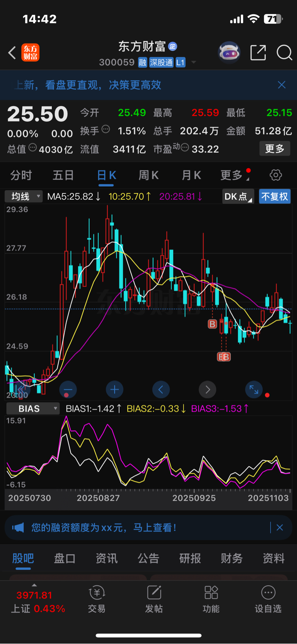
Task: Tap the 东方财富 stock name title
Action: (142, 46)
